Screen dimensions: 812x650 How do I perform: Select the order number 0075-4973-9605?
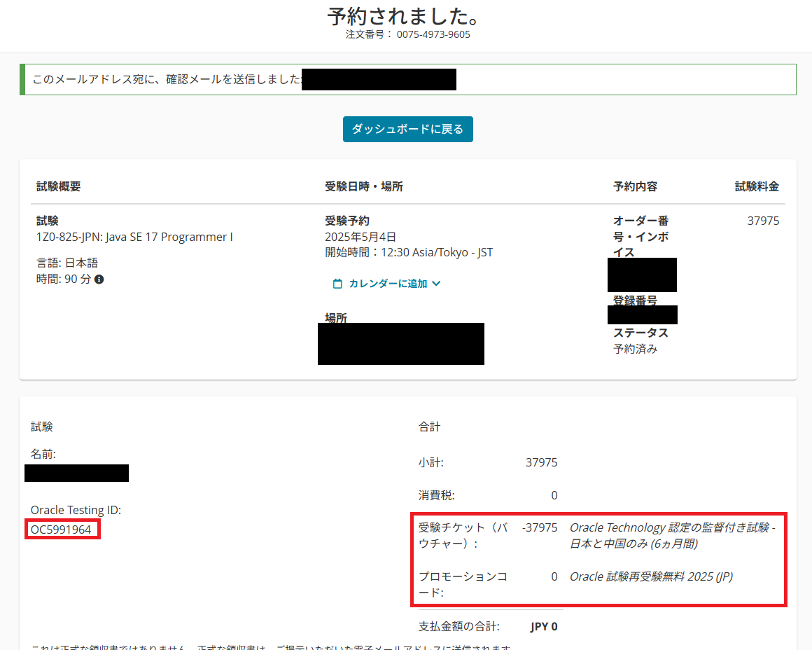pos(433,34)
